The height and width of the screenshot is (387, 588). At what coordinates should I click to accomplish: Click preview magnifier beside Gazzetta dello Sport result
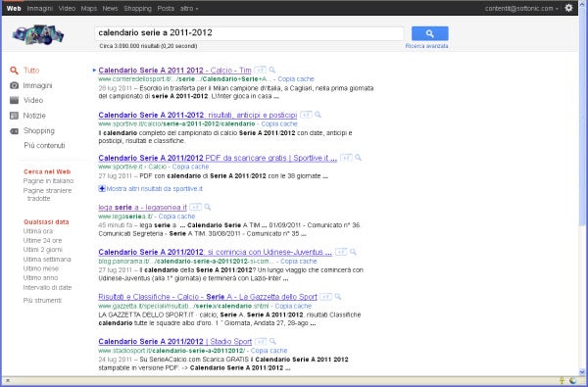tap(338, 297)
